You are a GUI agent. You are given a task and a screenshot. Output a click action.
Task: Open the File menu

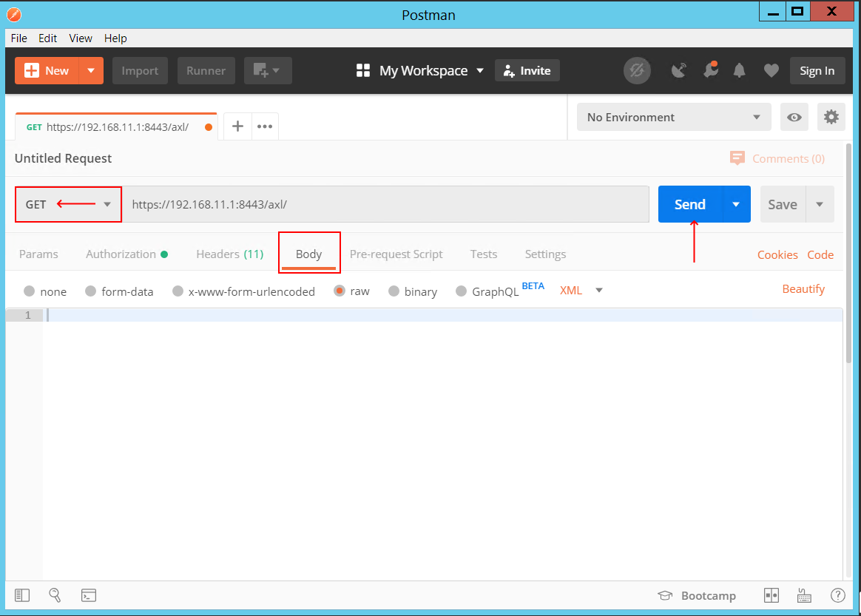(x=18, y=38)
